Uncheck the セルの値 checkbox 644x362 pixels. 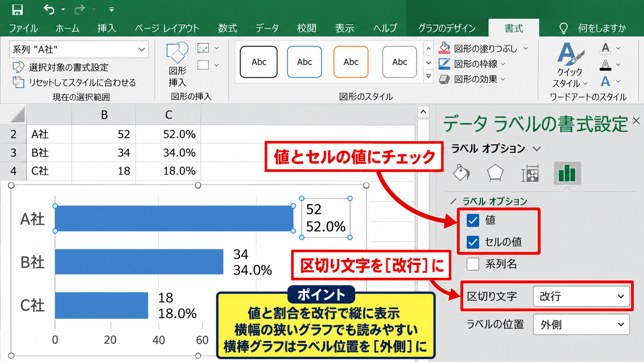473,242
